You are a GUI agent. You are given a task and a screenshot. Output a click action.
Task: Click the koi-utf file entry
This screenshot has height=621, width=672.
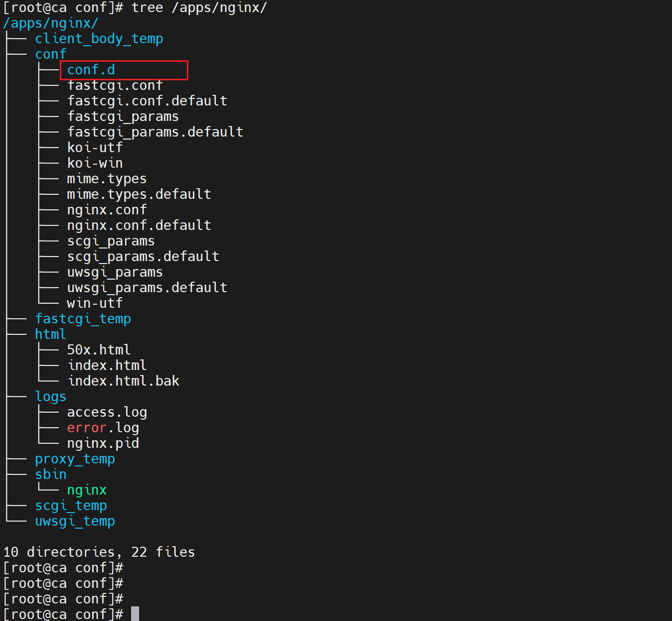coord(95,148)
